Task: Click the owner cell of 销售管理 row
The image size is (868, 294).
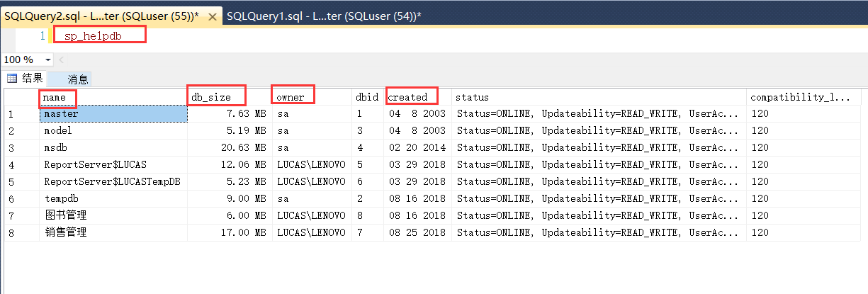Action: click(x=312, y=232)
